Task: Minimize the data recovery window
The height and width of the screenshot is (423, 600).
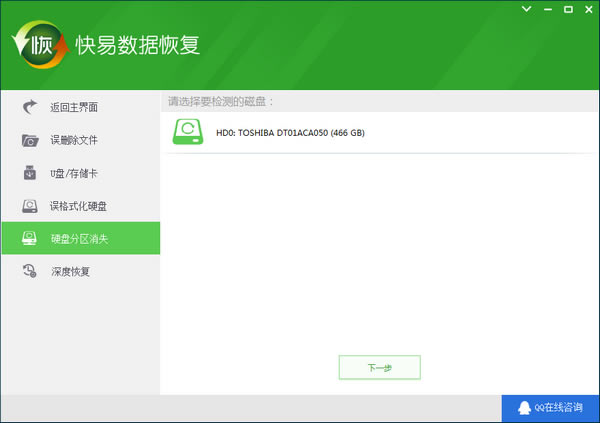Action: (x=548, y=10)
